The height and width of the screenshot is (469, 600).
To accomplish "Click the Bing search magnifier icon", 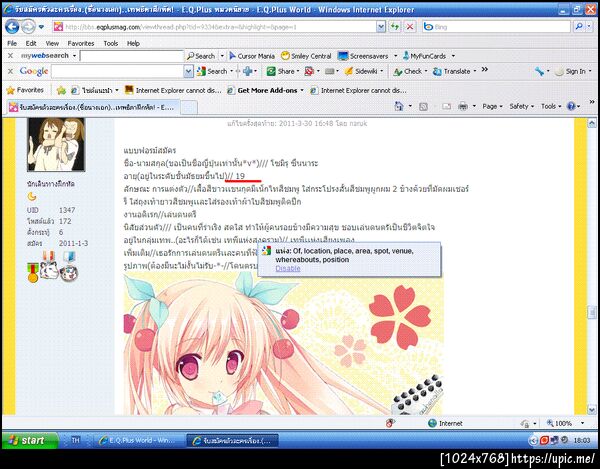I will click(579, 27).
